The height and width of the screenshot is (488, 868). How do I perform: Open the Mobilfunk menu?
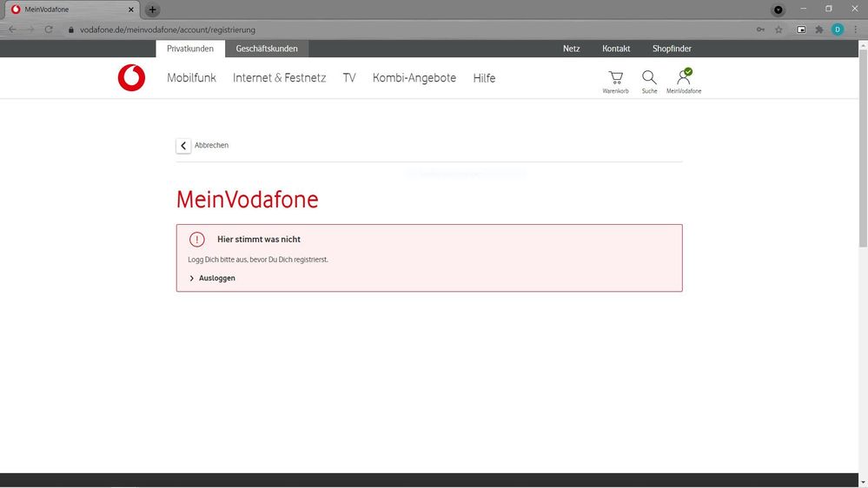[191, 78]
